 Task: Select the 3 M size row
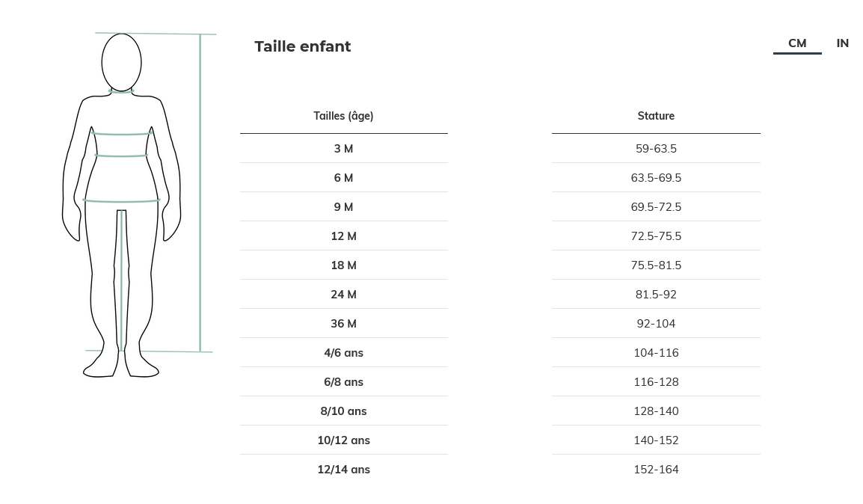343,149
